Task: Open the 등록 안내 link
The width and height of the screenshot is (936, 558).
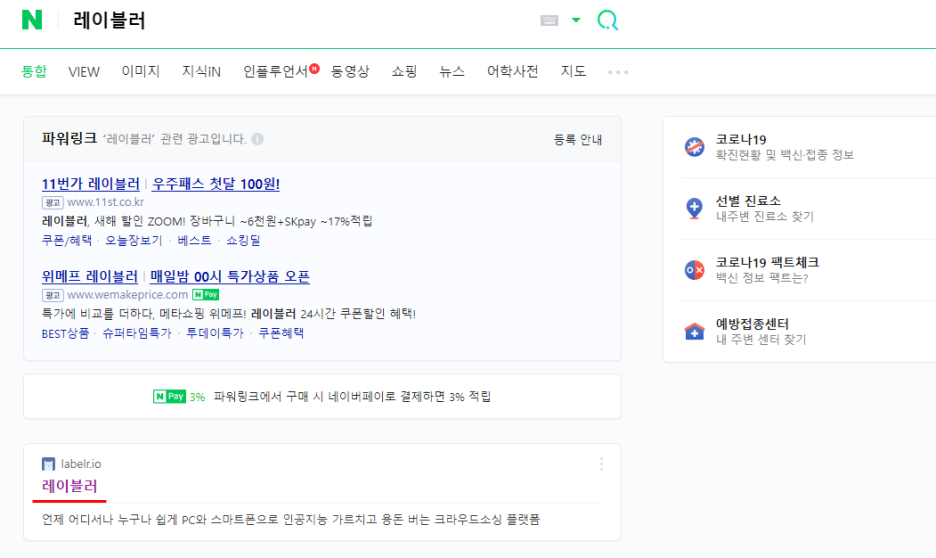Action: pos(578,140)
